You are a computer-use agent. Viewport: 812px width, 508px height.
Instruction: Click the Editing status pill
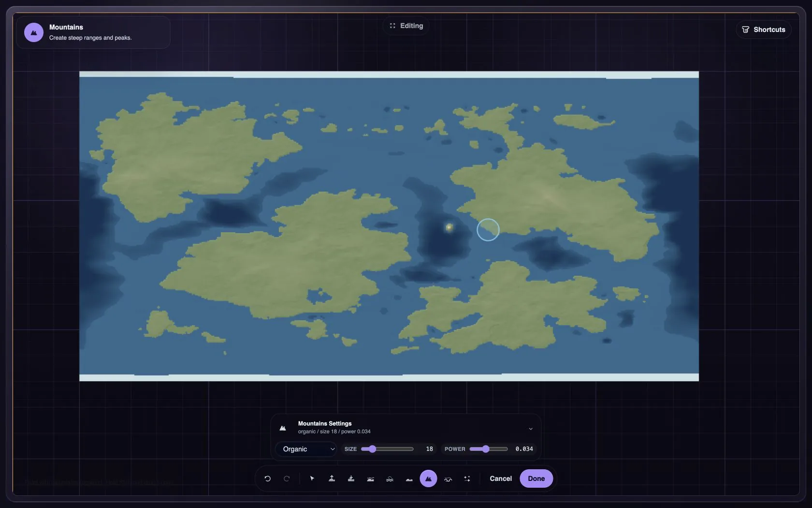point(406,26)
